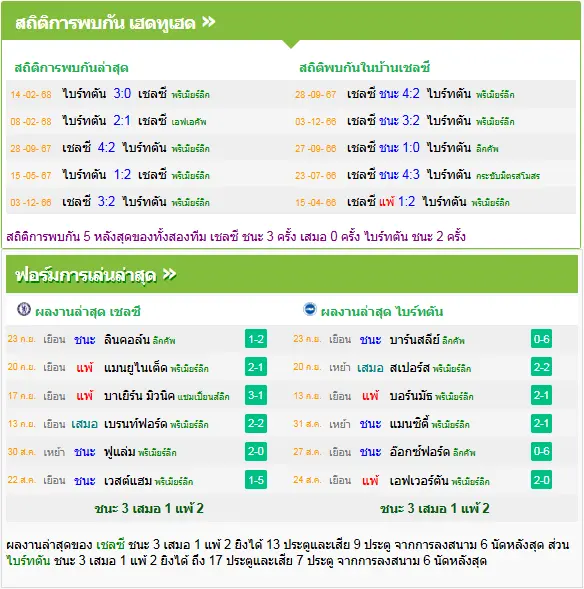The image size is (584, 589).
Task: Click the 2-2 score badge for สเปอร์ส
Action: [x=541, y=367]
